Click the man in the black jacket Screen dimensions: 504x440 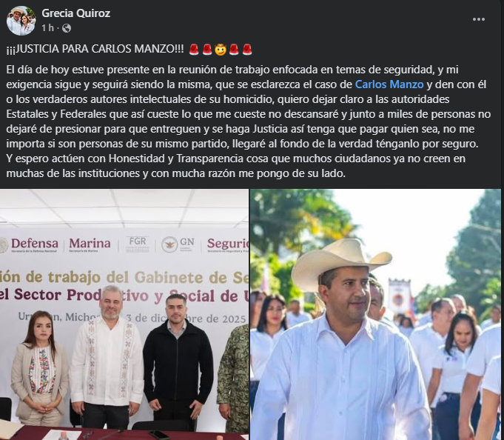[x=178, y=361]
